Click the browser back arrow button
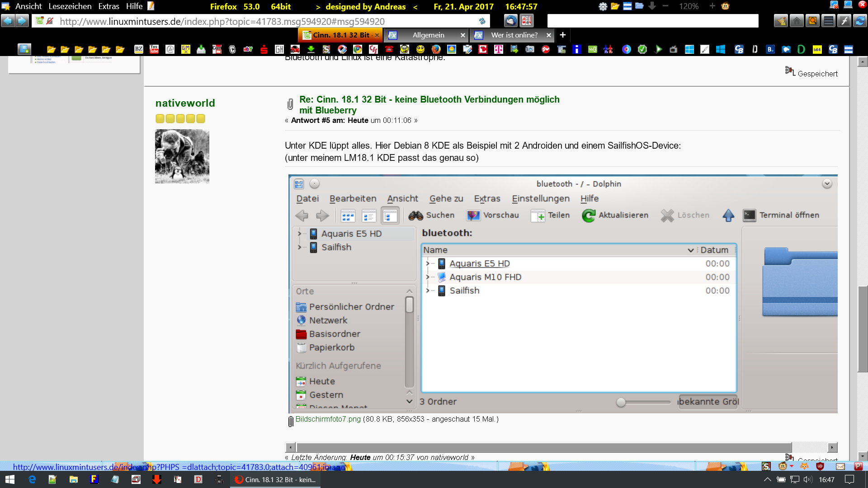 tap(8, 21)
